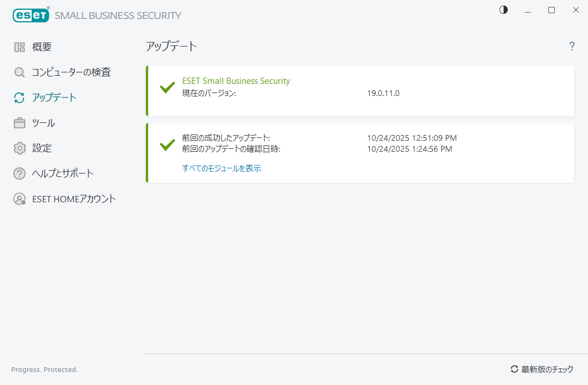Open ヘルプとサポート question mark icon
Screen dimensions: 588x385
pyautogui.click(x=20, y=173)
